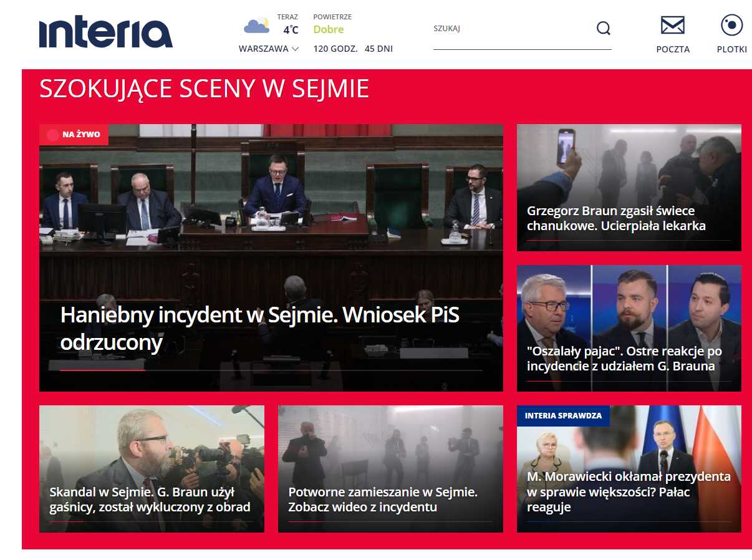Open article Haniebny incydent w Sejmie
The image size is (752, 560).
(x=259, y=329)
